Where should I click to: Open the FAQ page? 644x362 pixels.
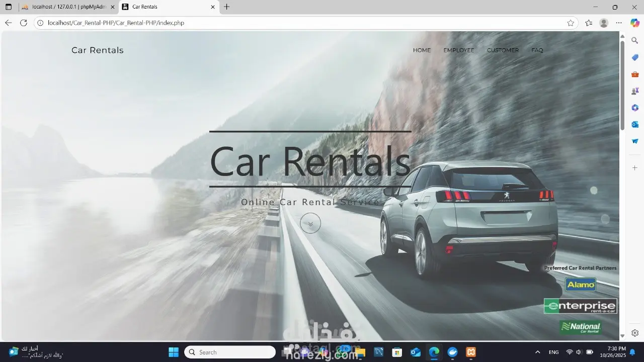pos(537,50)
